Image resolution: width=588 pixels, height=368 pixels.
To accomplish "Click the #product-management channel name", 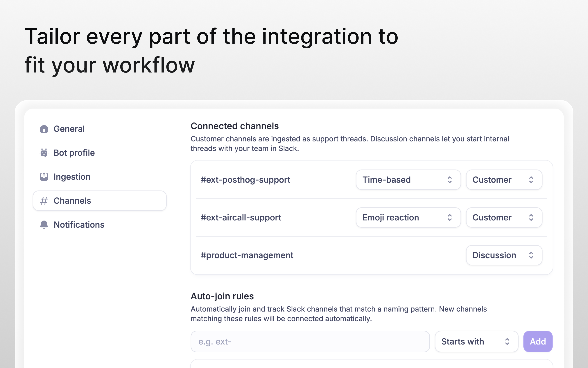I will click(x=247, y=255).
